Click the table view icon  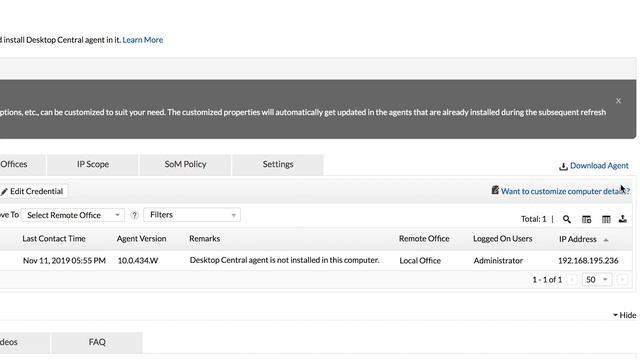[606, 219]
